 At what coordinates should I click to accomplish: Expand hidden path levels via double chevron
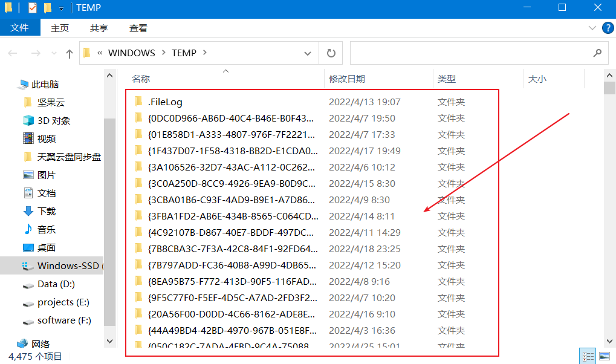pyautogui.click(x=100, y=53)
